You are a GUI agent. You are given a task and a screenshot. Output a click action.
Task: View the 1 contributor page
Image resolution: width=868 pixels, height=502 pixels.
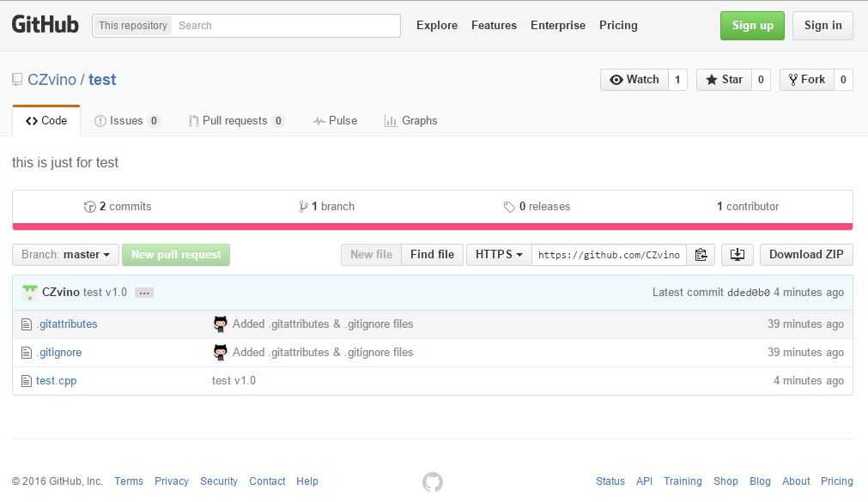click(748, 207)
